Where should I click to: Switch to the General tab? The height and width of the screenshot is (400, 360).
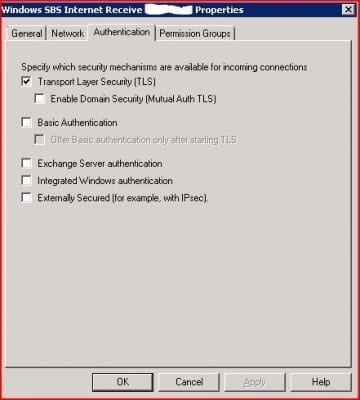click(26, 33)
